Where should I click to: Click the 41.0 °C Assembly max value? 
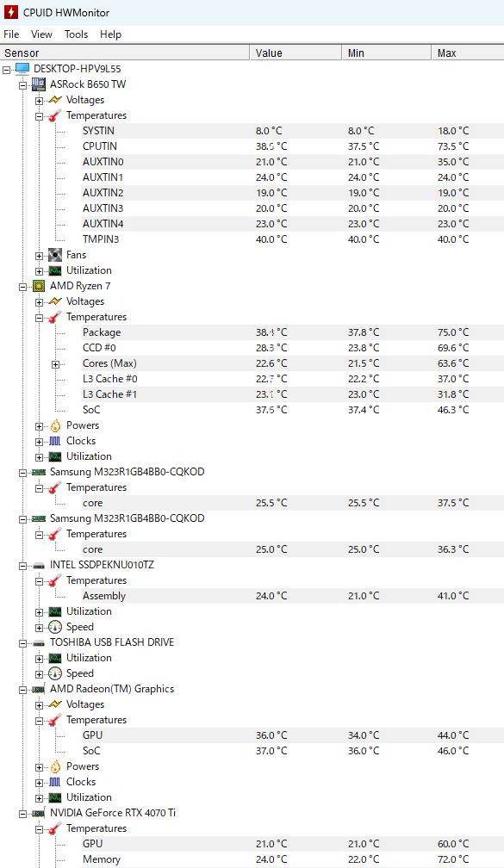pyautogui.click(x=453, y=596)
